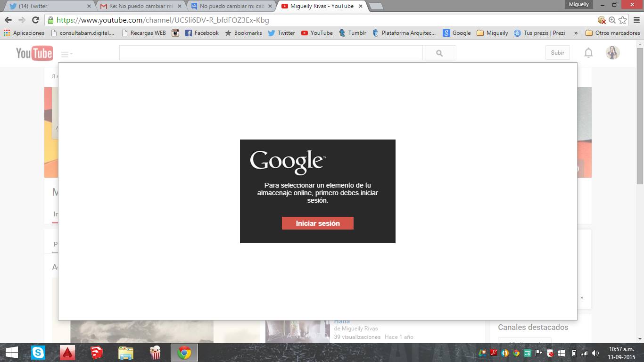Click the Iniciar sesión button

318,223
